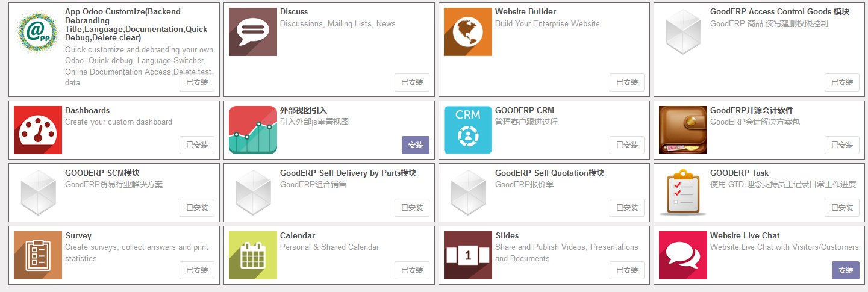Open the GOODERP SCM模块 title

102,173
